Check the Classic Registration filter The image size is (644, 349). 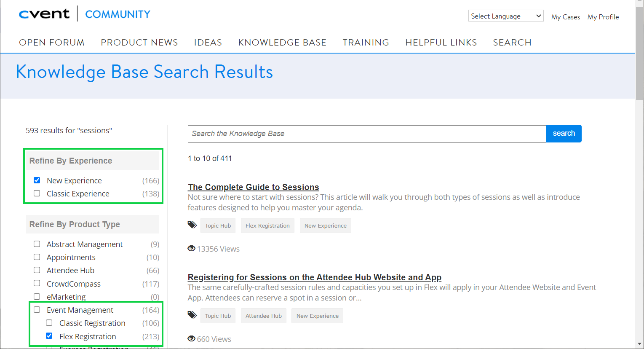(x=49, y=323)
